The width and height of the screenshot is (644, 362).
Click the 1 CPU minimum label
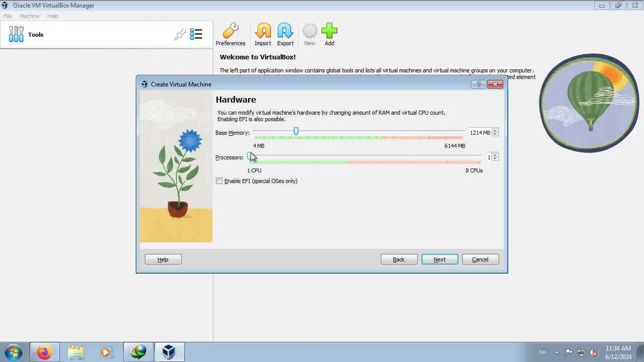click(x=254, y=170)
